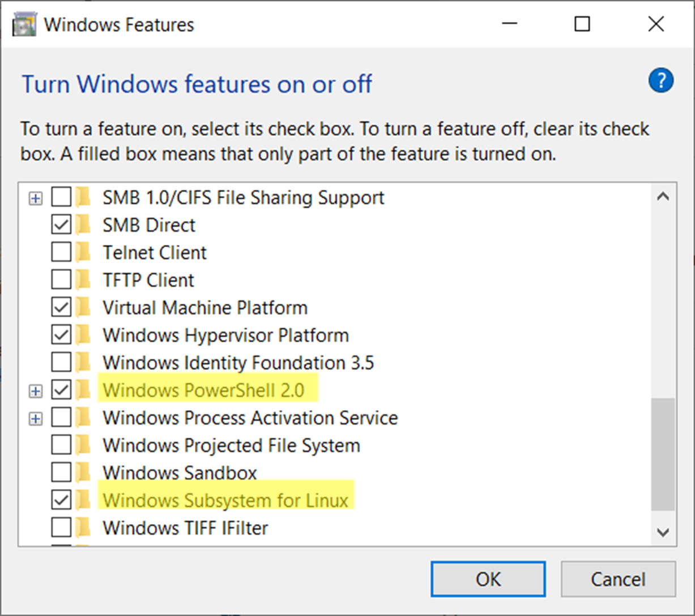Screen dimensions: 695x616
Task: Enable the Telnet Client checkbox
Action: point(61,252)
